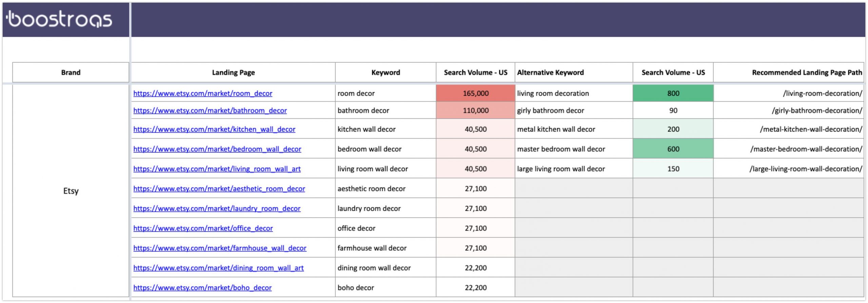
Task: Select the 27,100 volume for laundry room decor
Action: coord(475,209)
